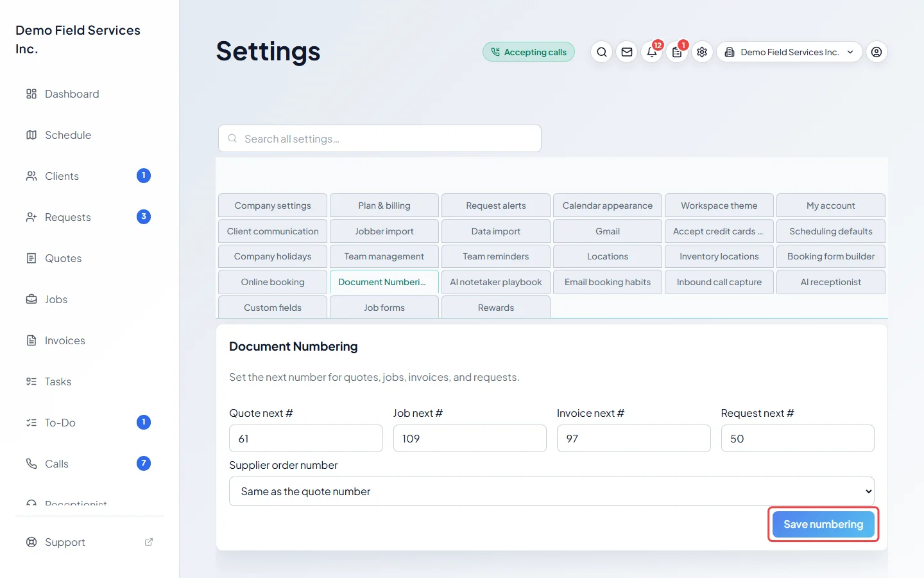The height and width of the screenshot is (578, 924).
Task: Go to the AI receptionist tab
Action: pyautogui.click(x=831, y=282)
